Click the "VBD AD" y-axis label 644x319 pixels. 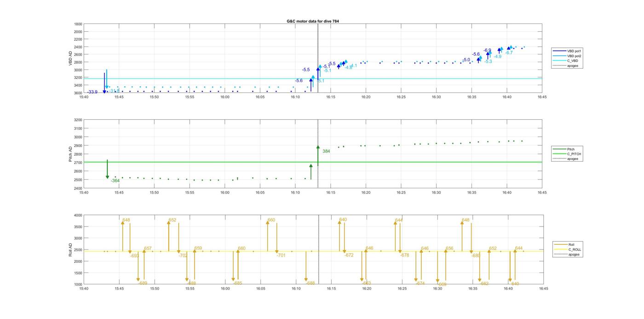click(x=71, y=58)
